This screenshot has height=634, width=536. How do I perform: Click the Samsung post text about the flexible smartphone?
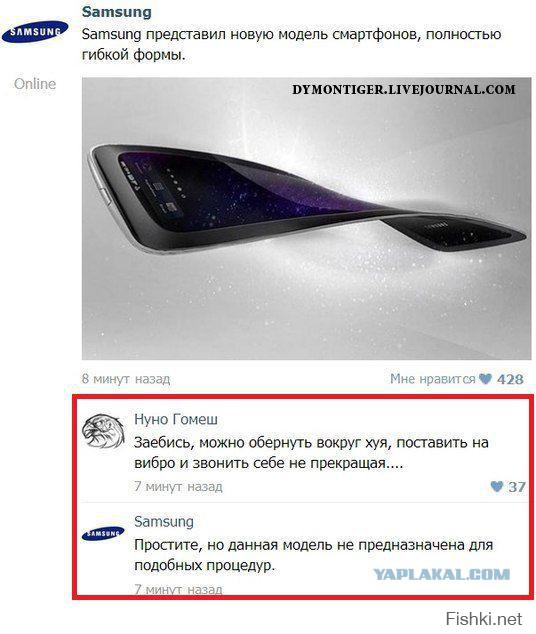(291, 44)
